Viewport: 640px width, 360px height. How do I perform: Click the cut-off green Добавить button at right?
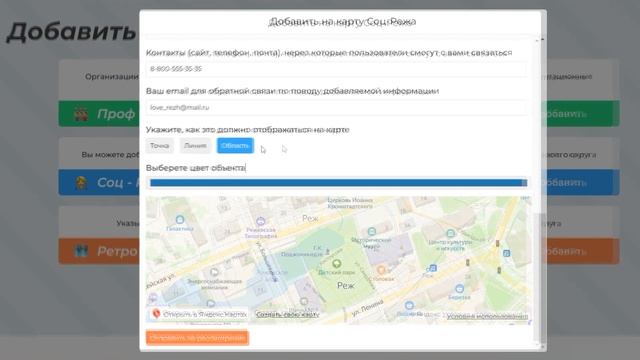point(583,113)
